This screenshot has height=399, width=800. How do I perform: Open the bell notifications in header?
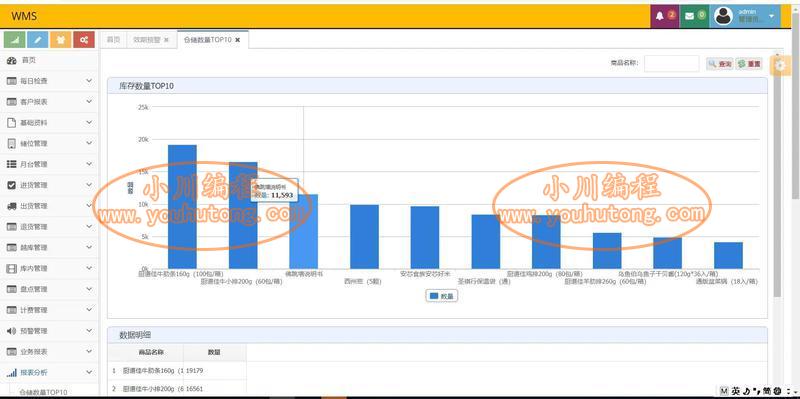coord(665,16)
